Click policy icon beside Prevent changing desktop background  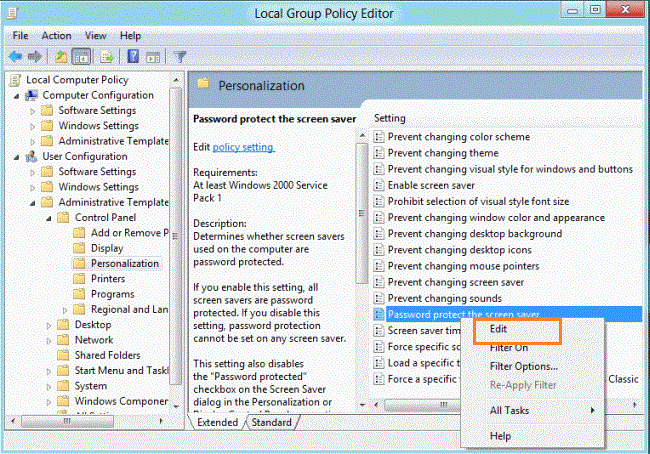[379, 234]
